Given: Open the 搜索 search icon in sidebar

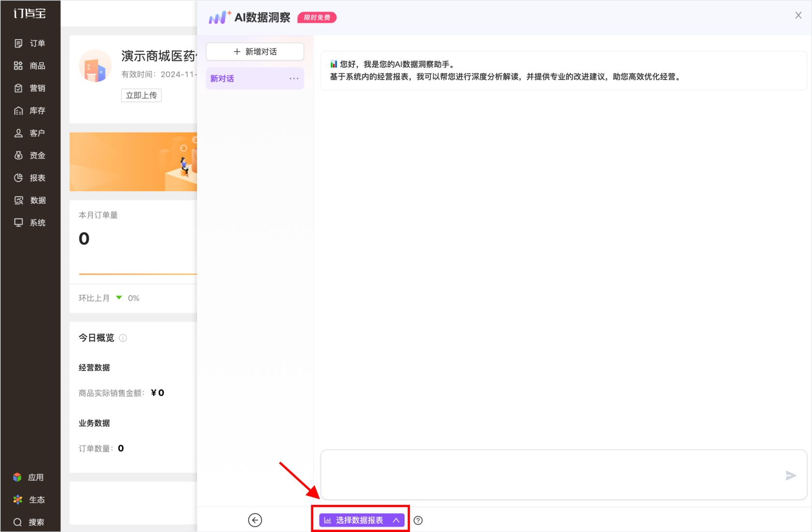Looking at the screenshot, I should click(x=29, y=522).
